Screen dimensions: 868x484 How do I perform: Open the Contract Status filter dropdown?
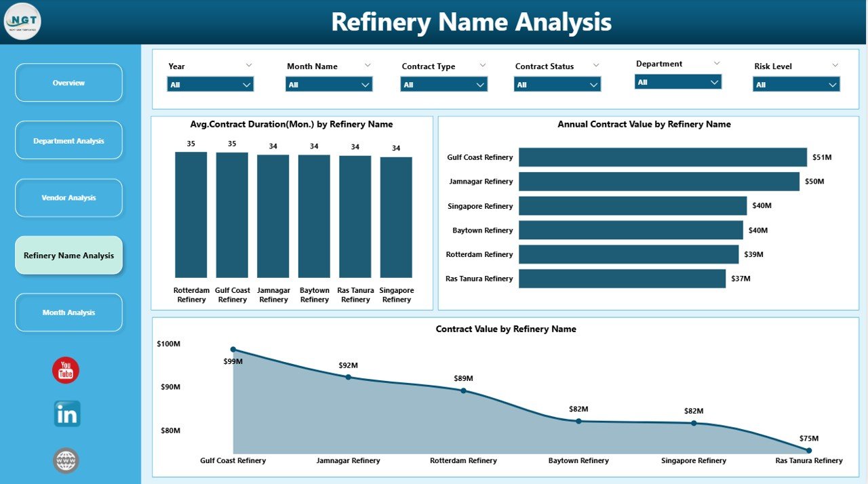point(595,84)
